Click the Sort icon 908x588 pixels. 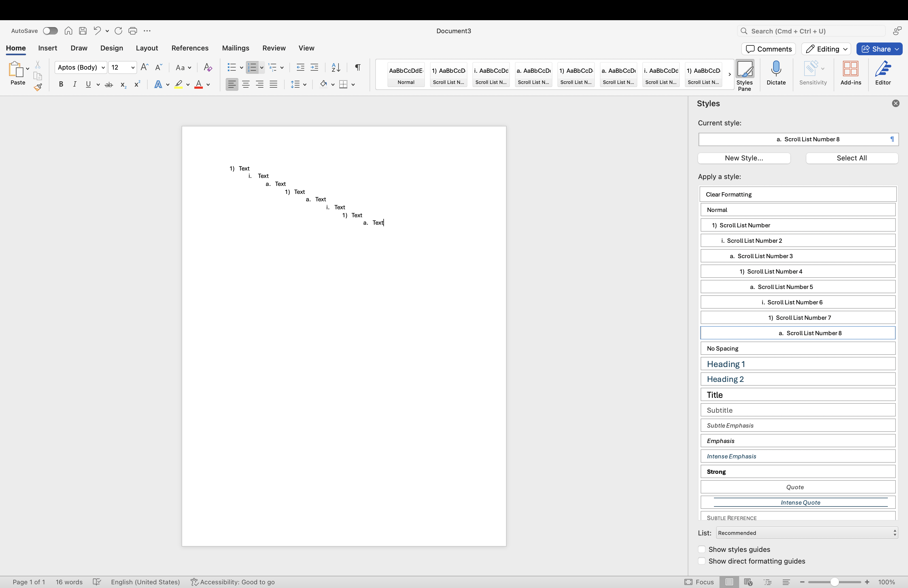pos(335,67)
